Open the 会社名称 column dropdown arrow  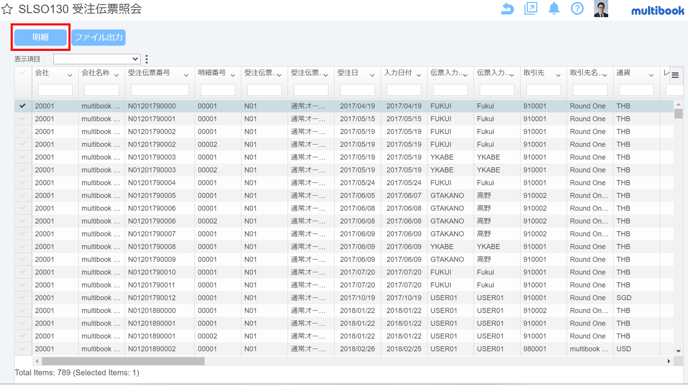(116, 76)
